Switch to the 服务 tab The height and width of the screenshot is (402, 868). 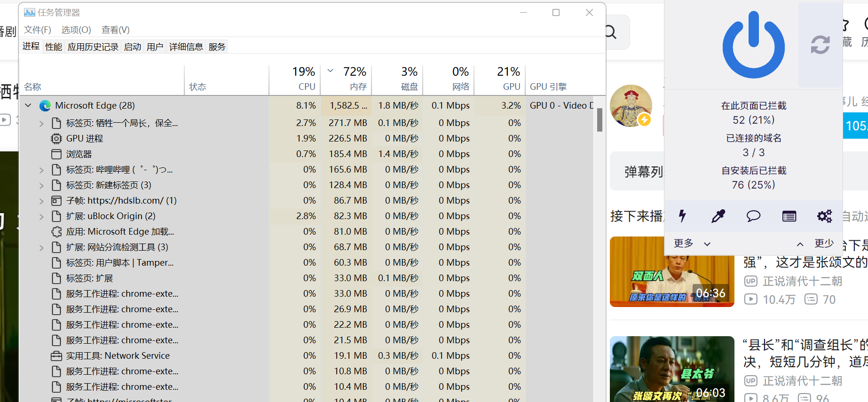pos(217,47)
